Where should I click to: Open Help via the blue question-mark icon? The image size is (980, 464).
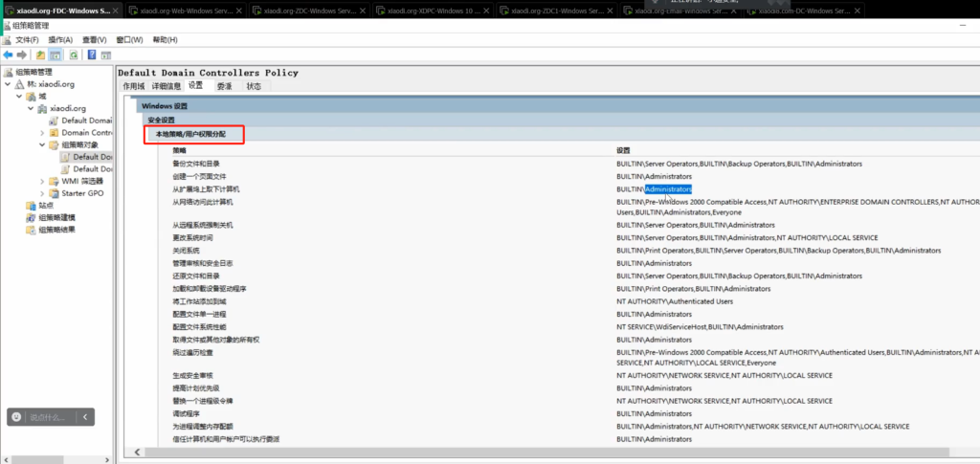[x=92, y=55]
